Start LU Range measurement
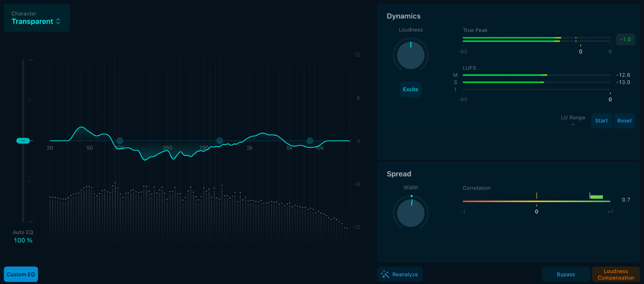 602,121
